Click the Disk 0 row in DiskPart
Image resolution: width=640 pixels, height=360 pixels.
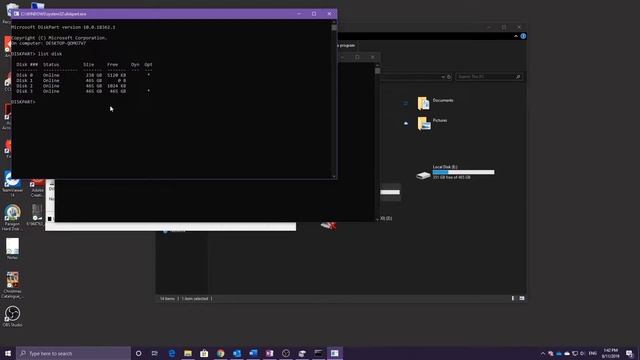(x=84, y=75)
